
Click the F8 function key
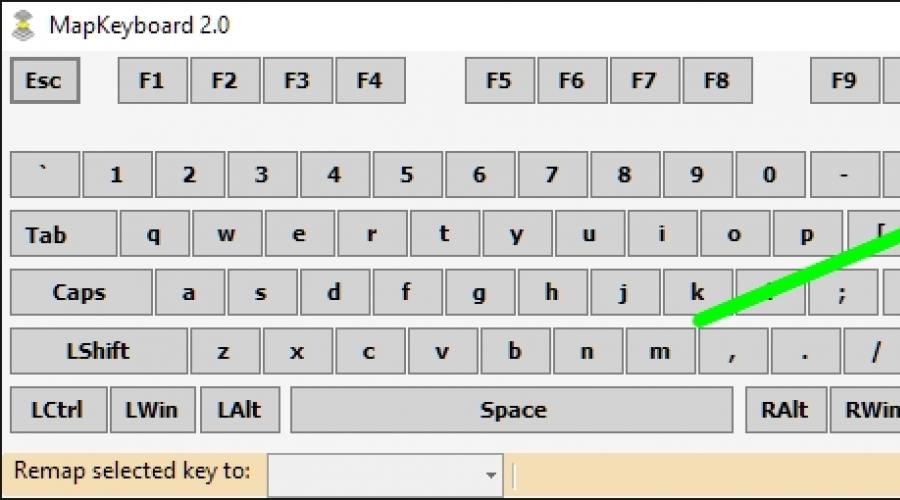pos(716,81)
